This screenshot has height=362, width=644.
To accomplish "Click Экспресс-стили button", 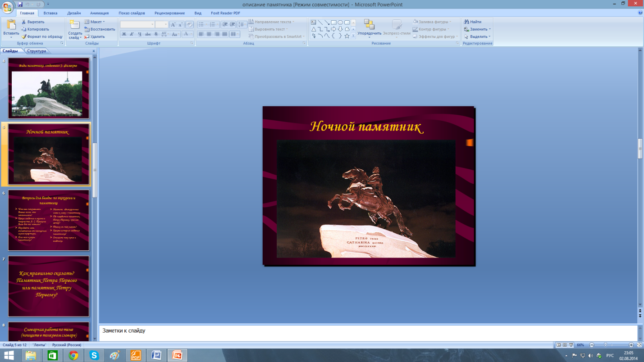I will 397,28.
